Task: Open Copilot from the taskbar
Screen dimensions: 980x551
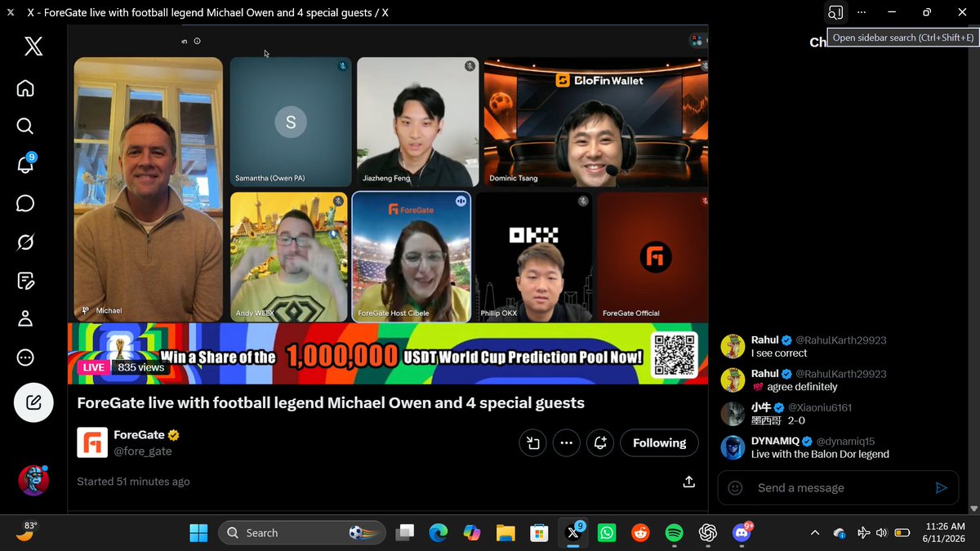Action: click(x=472, y=533)
